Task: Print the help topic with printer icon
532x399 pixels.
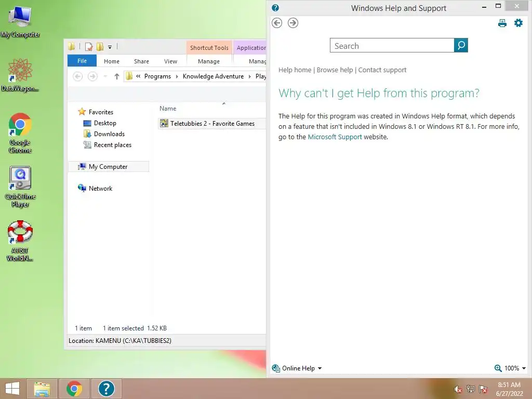Action: point(502,23)
